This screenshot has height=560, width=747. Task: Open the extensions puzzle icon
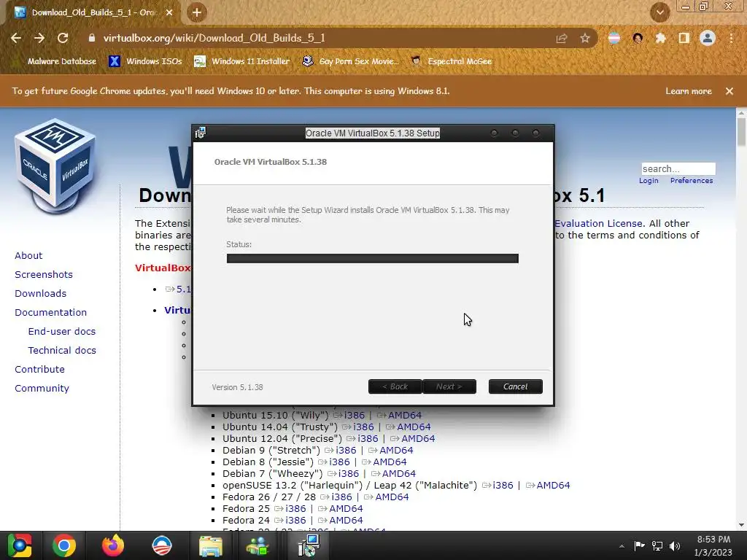point(660,38)
